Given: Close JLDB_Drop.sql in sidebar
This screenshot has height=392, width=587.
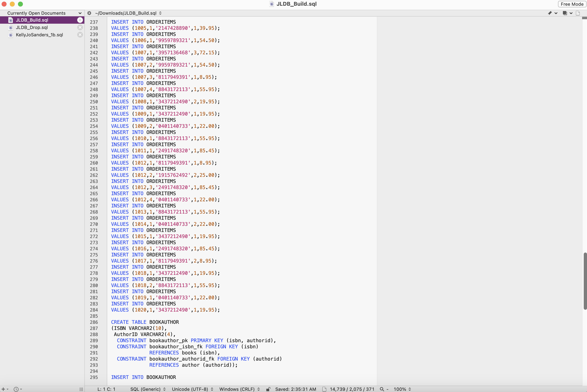Looking at the screenshot, I should (x=80, y=28).
